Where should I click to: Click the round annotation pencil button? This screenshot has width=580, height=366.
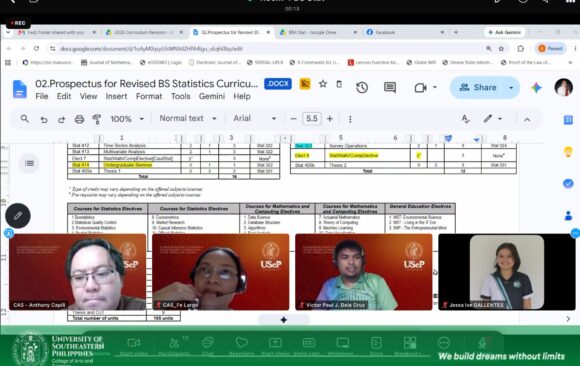18,216
